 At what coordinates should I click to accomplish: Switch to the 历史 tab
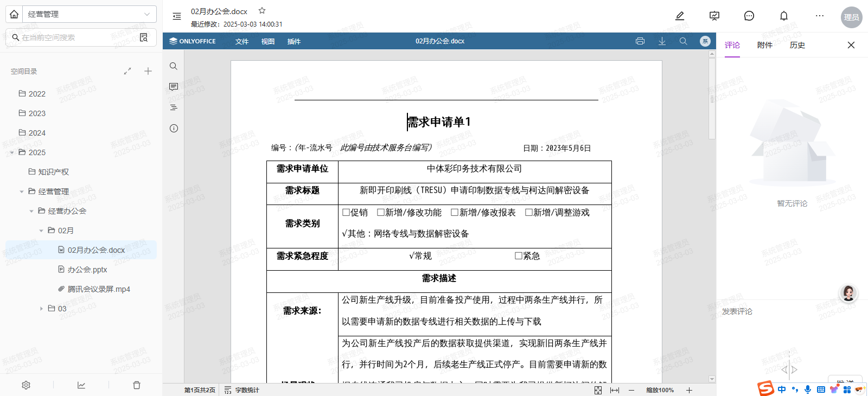[797, 45]
